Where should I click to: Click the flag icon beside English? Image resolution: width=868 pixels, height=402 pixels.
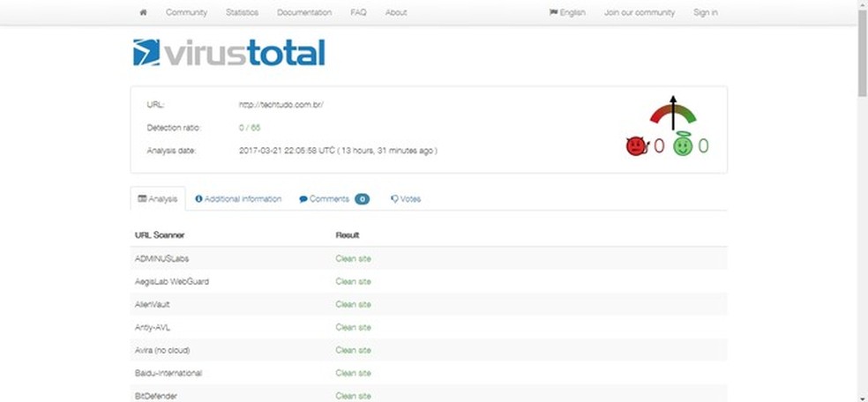553,11
